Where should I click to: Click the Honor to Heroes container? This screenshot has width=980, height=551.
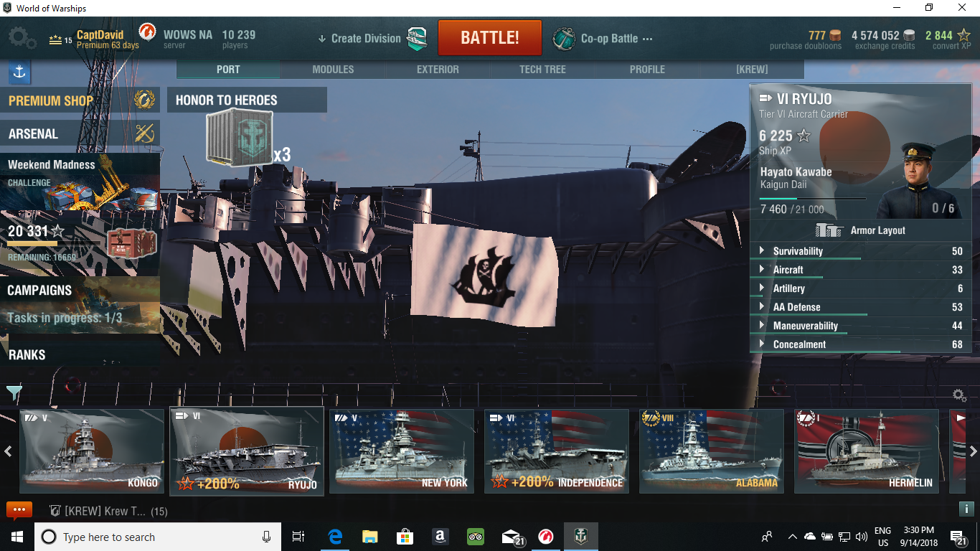tap(239, 138)
